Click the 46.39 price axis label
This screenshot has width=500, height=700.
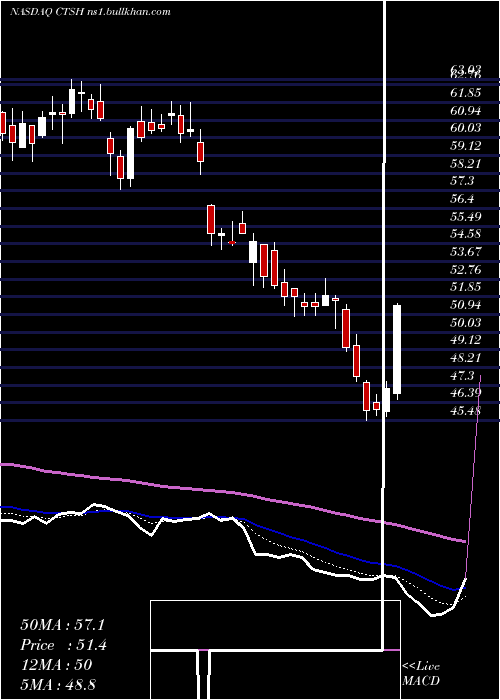point(466,393)
